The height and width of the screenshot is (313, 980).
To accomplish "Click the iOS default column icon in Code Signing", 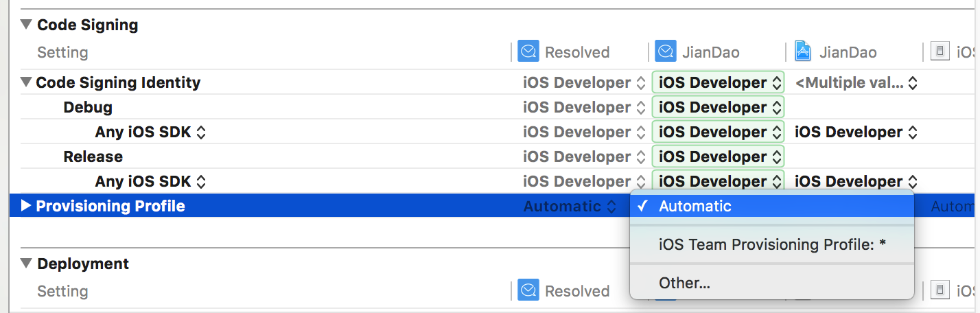I will click(940, 51).
